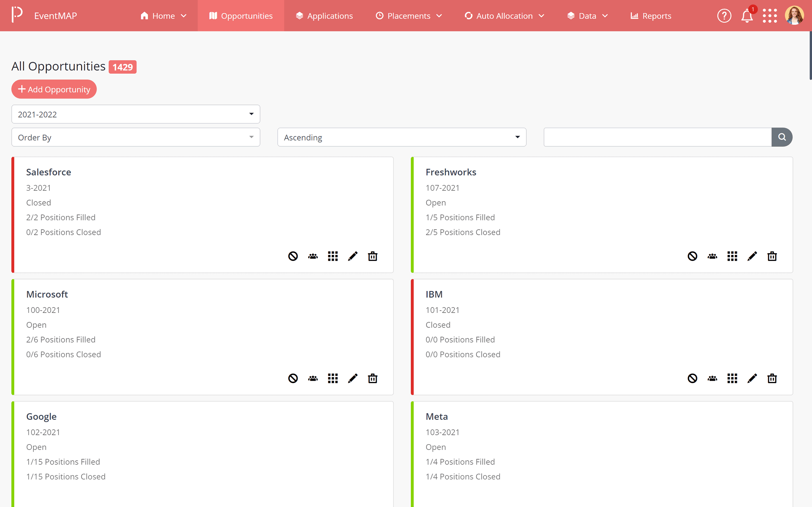This screenshot has height=507, width=812.
Task: Go to the Applications tab
Action: [324, 16]
